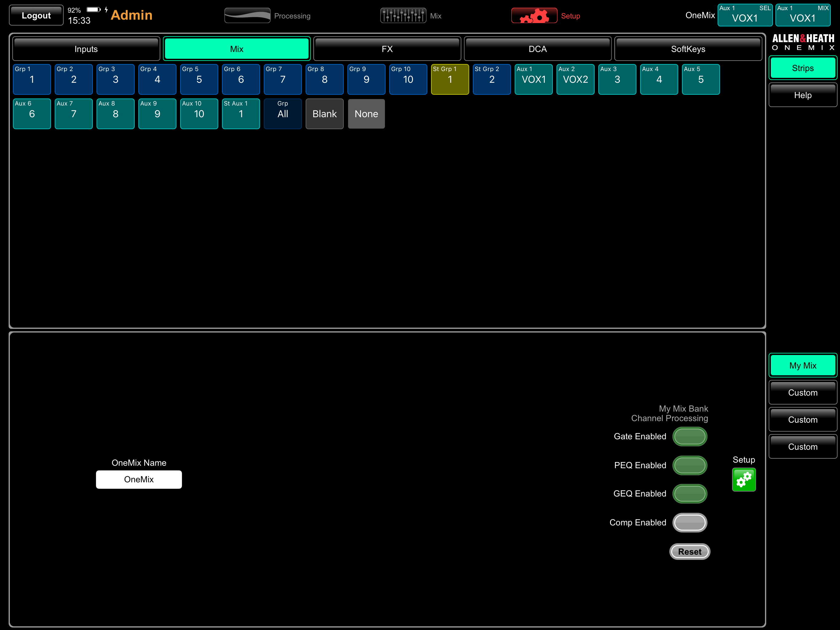Toggle GEQ Enabled switch

(x=689, y=494)
